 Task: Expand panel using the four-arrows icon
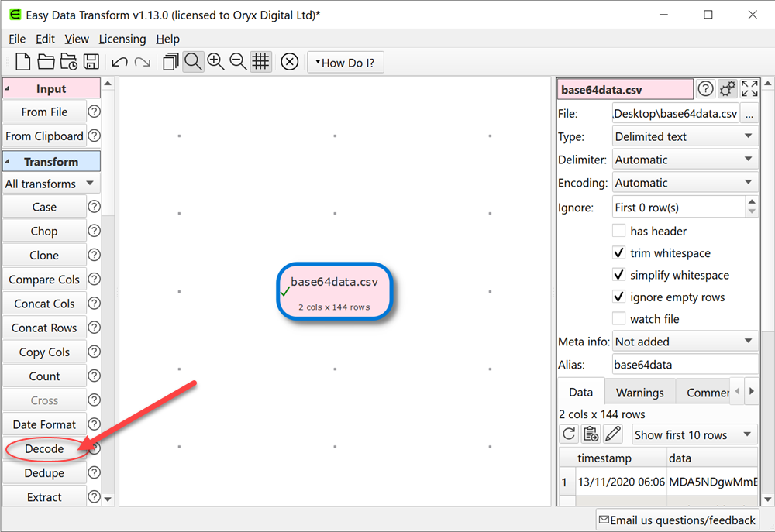[x=749, y=89]
